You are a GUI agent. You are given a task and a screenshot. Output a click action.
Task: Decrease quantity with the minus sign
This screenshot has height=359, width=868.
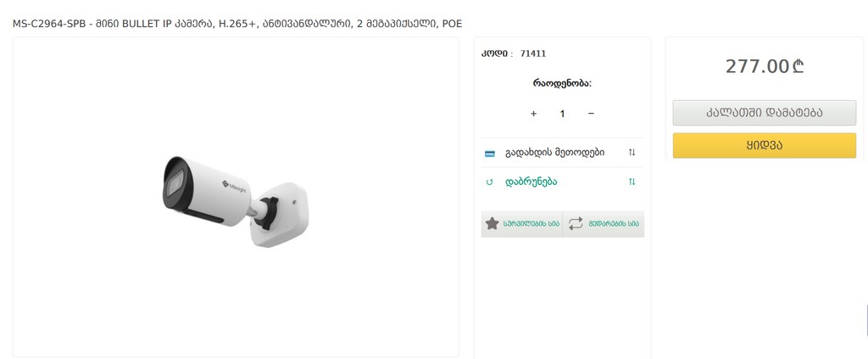[x=591, y=114]
